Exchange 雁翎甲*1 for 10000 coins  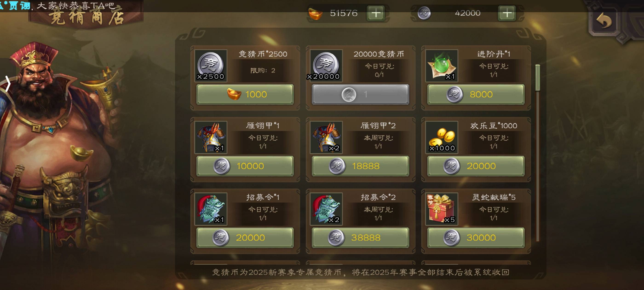click(245, 166)
